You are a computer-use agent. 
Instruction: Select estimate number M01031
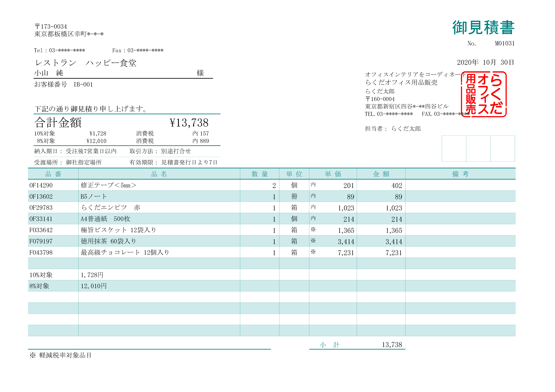pos(505,43)
